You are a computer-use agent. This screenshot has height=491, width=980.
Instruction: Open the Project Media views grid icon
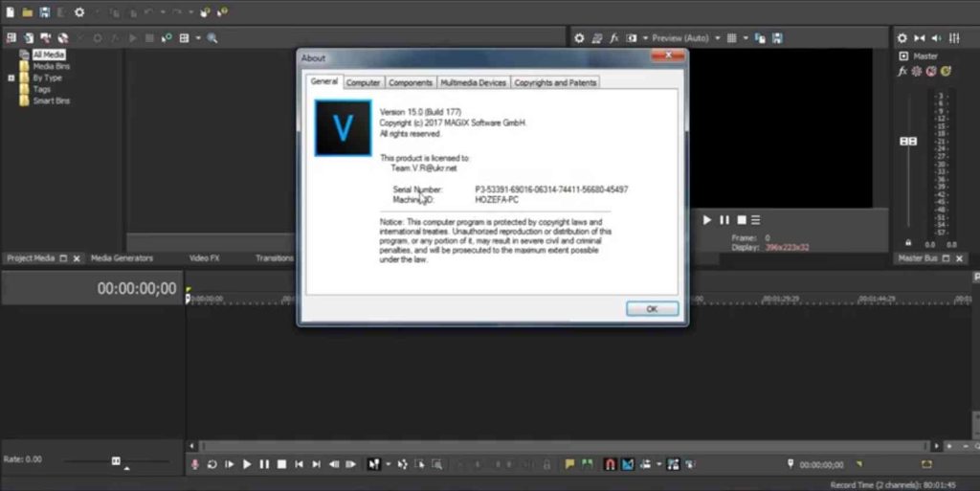pyautogui.click(x=185, y=38)
